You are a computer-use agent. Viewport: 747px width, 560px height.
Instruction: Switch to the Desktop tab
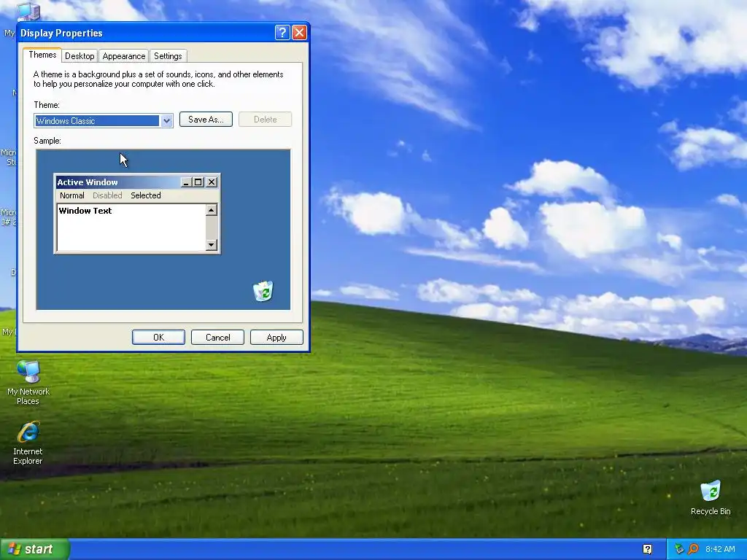(x=80, y=55)
